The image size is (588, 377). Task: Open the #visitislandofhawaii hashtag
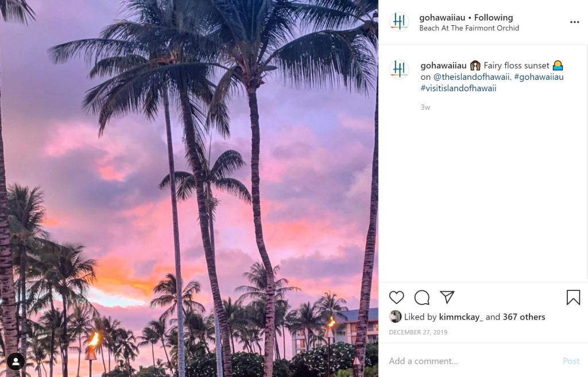tap(458, 88)
